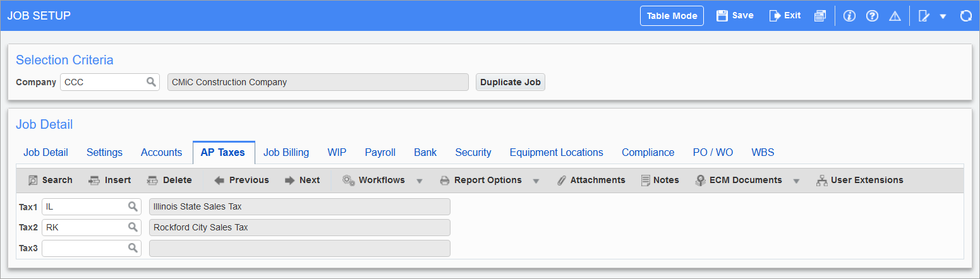Click the Delete record icon
Image resolution: width=980 pixels, height=279 pixels.
coord(152,181)
